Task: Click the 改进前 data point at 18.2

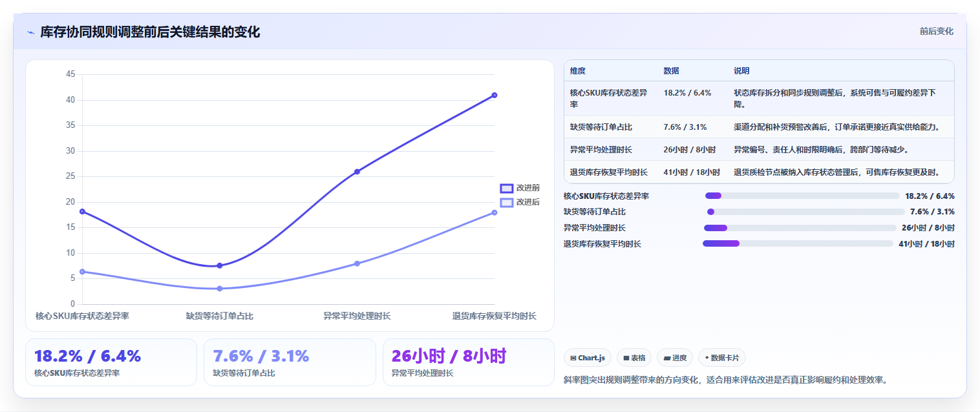Action: (x=82, y=211)
